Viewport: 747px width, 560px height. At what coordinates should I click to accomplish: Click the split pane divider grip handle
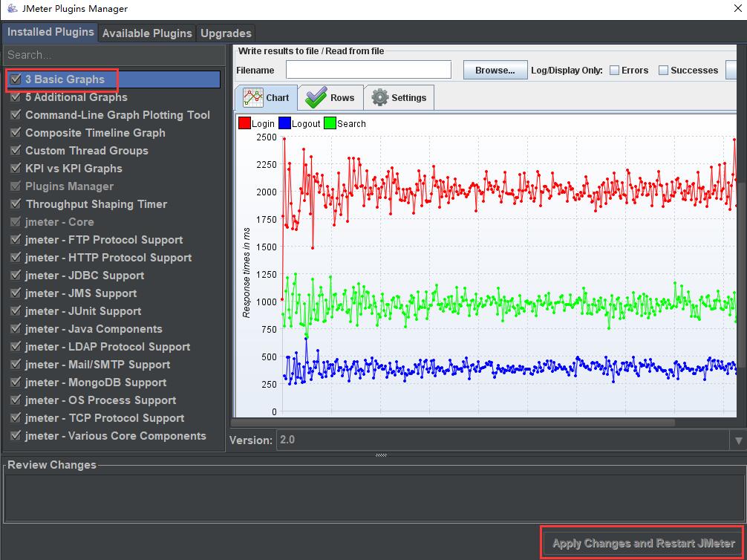tap(381, 455)
